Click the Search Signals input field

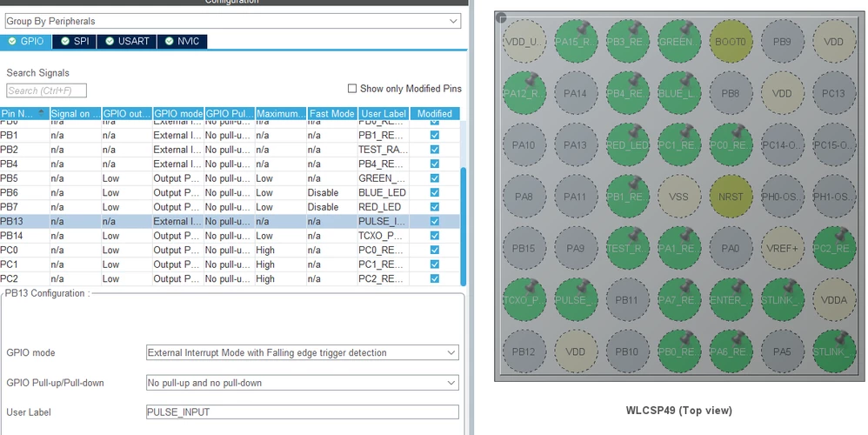[x=46, y=90]
